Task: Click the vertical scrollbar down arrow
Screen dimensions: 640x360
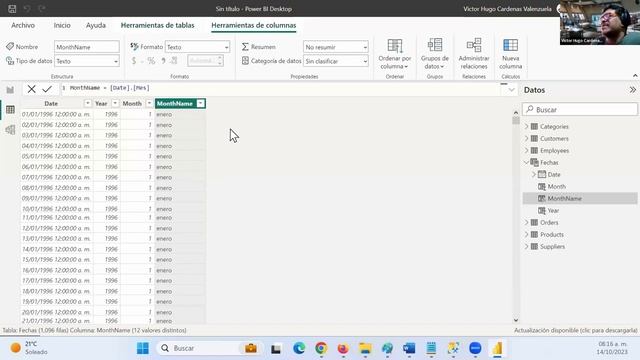Action: (516, 320)
